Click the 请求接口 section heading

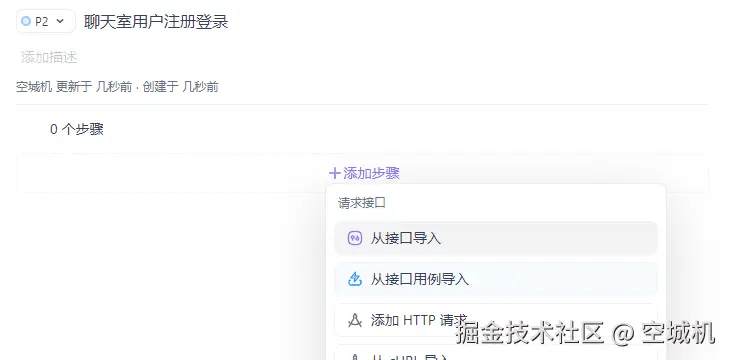362,203
